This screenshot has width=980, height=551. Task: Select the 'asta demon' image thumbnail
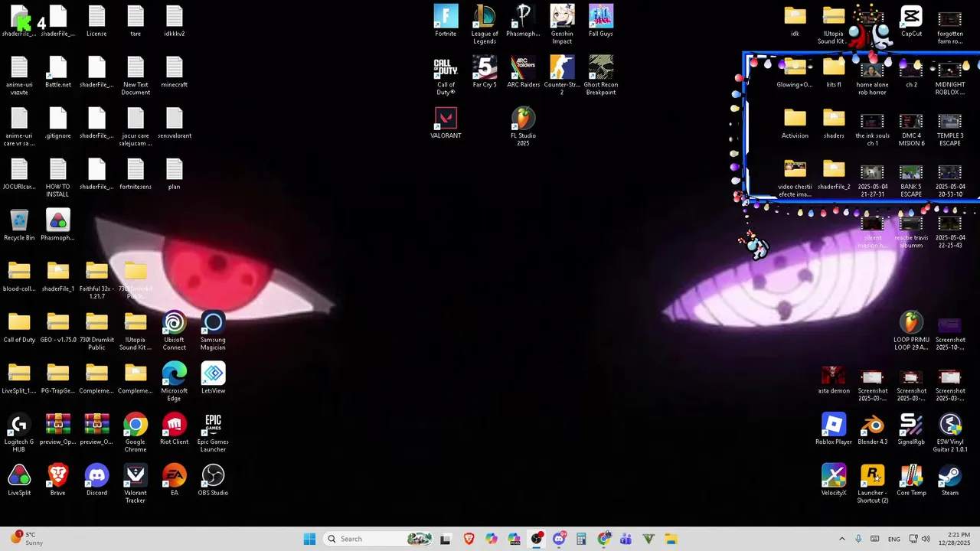click(x=834, y=378)
